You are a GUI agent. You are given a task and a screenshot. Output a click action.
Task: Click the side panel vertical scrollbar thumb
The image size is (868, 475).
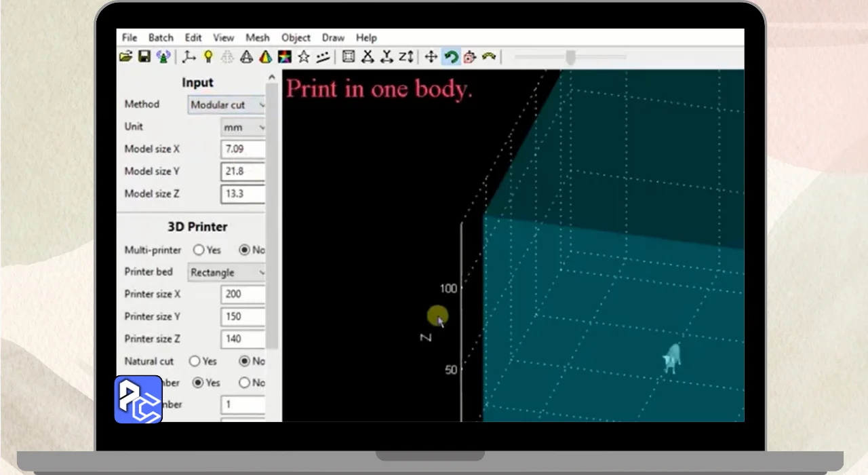point(272,216)
